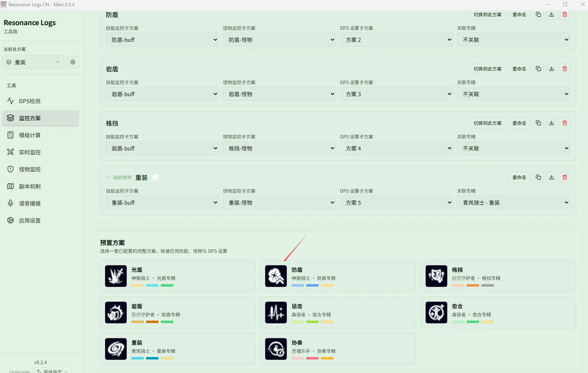588x373 pixels.
Task: Open 方案 4 DPS settings dropdown
Action: pyautogui.click(x=397, y=148)
